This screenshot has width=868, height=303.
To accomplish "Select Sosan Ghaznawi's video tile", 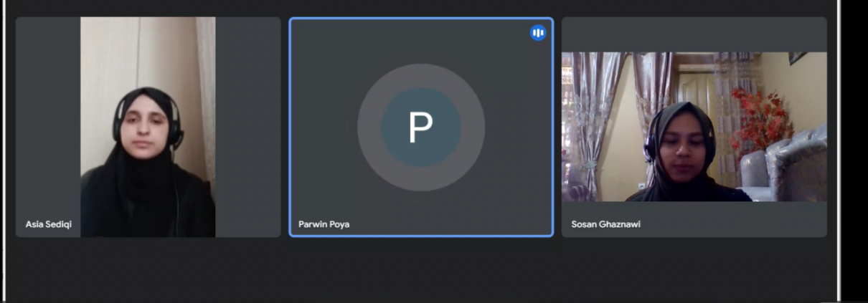I will (694, 127).
